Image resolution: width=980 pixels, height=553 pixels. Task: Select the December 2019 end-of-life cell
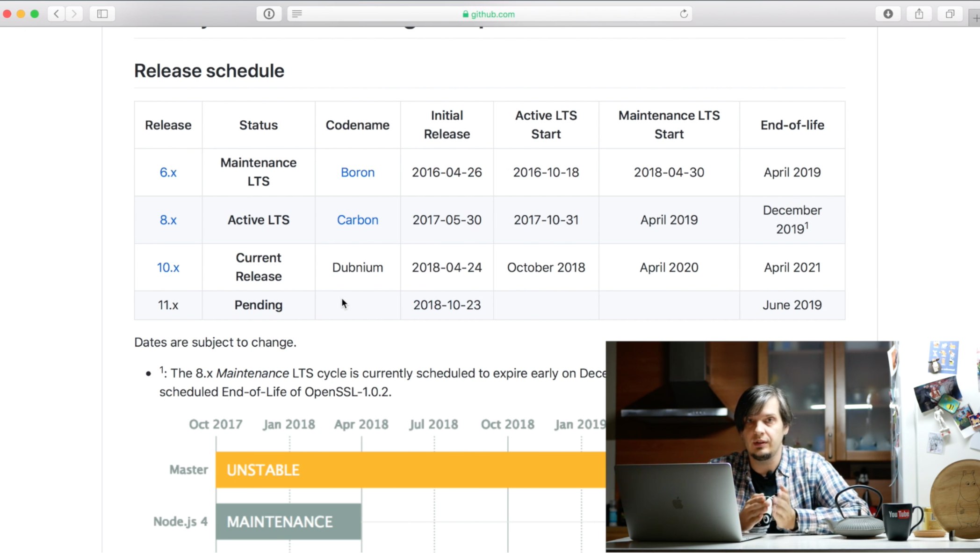[792, 220]
